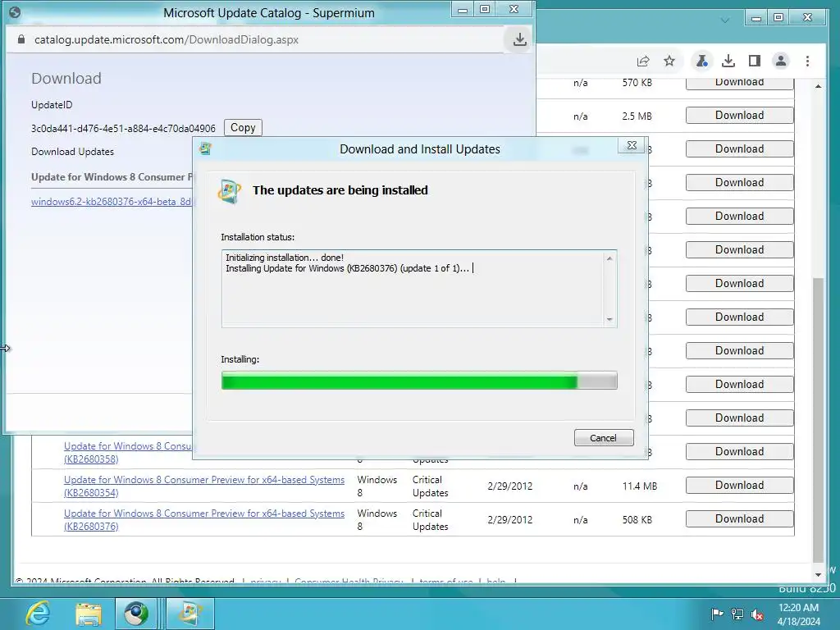Screen dimensions: 840x630
Task: Switch to the Supermium taskbar icon
Action: click(x=136, y=614)
